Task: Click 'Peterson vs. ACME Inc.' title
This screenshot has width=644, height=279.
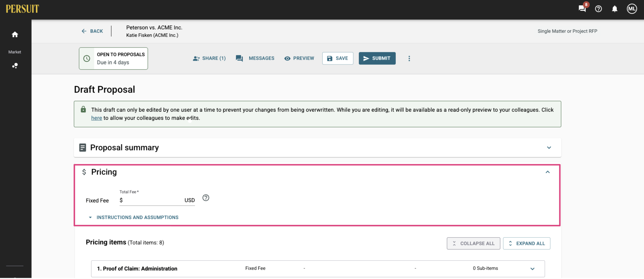Action: (154, 28)
